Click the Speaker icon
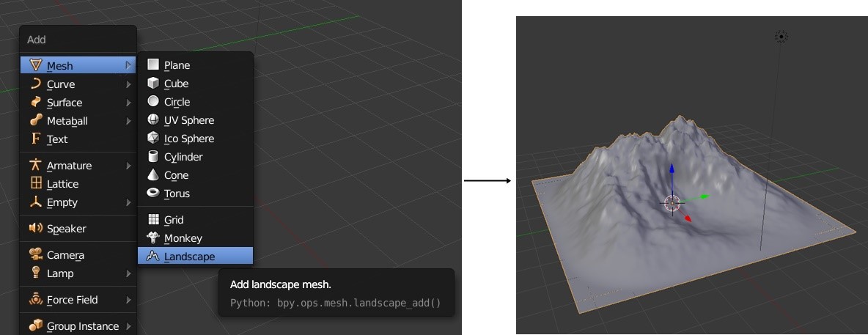 [x=36, y=228]
